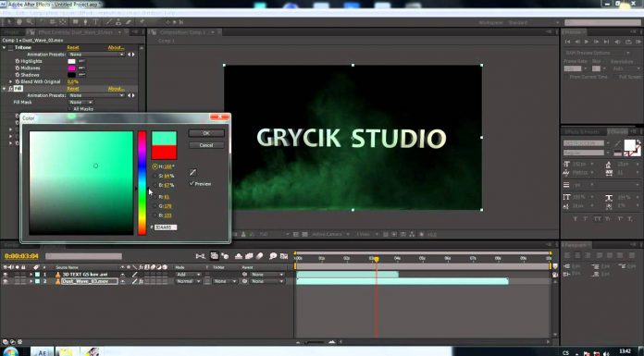Collapse the Tritone effect

[4, 48]
